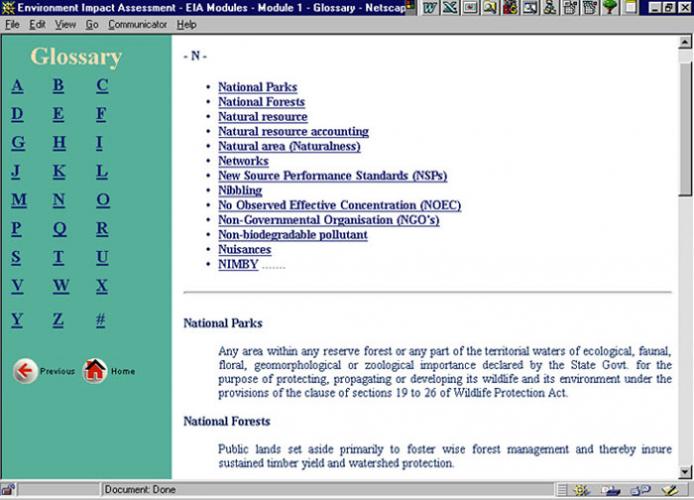Select glossary letter N
This screenshot has height=500, width=694.
(x=59, y=200)
